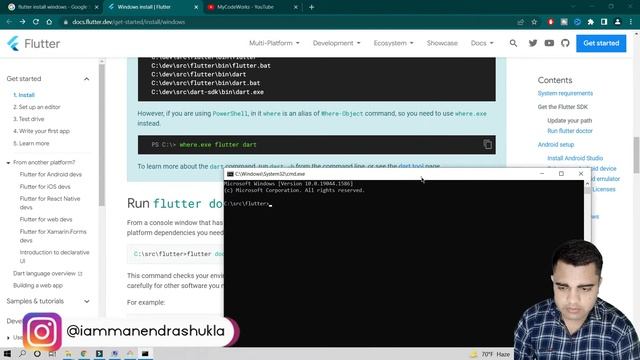Open a new browser tab
The image size is (640, 360).
point(311,7)
